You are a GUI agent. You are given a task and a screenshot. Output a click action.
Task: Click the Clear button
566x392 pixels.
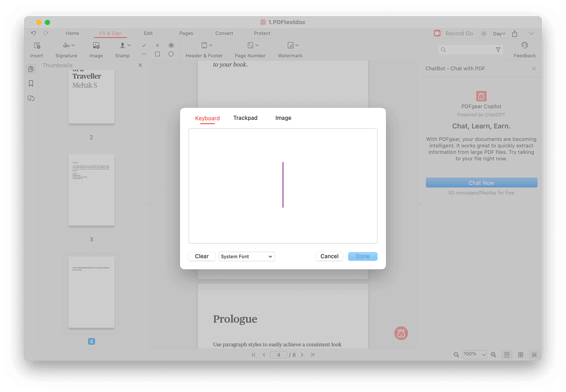tap(202, 256)
